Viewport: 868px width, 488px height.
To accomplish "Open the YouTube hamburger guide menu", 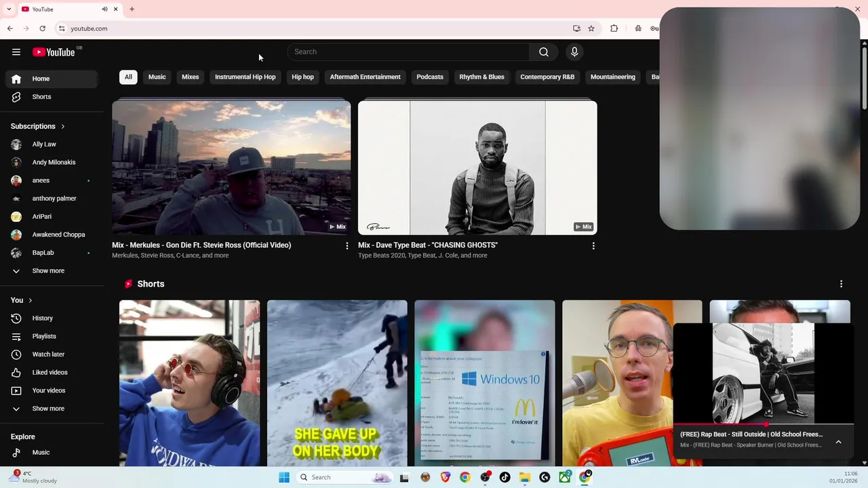I will [16, 52].
